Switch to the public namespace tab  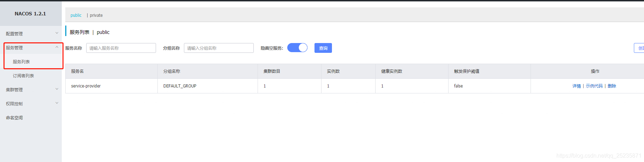point(76,15)
